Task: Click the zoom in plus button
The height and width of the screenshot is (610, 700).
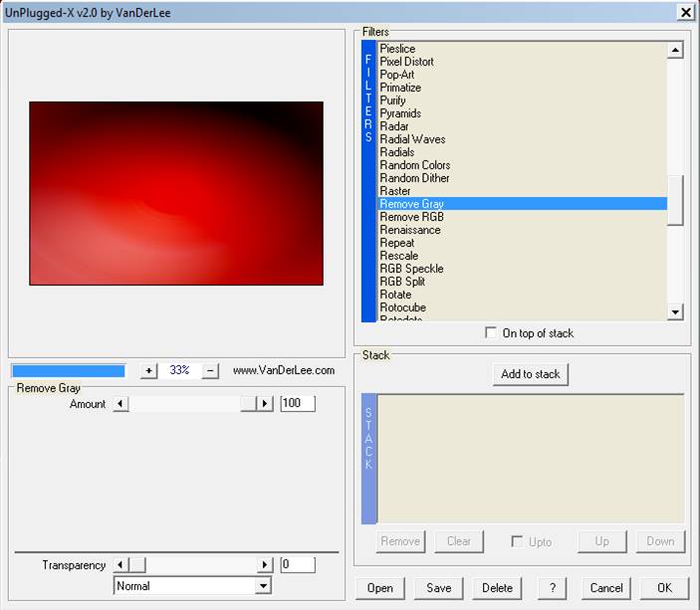Action: pyautogui.click(x=149, y=370)
